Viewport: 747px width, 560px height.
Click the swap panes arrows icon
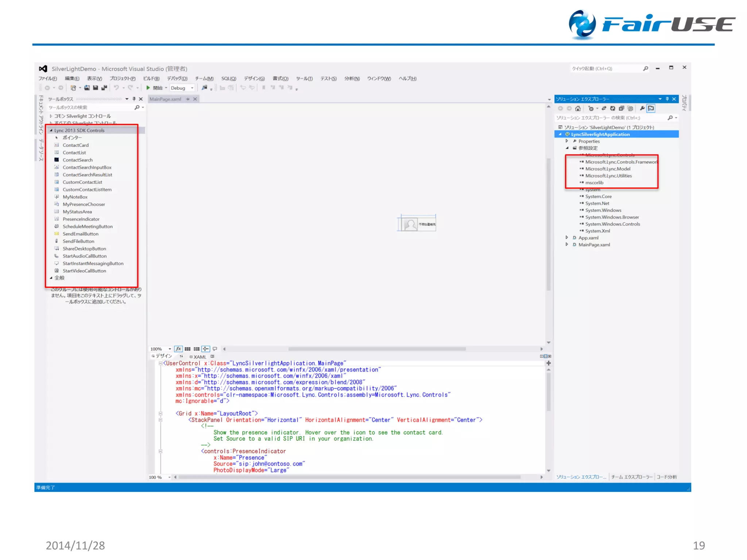pos(181,356)
